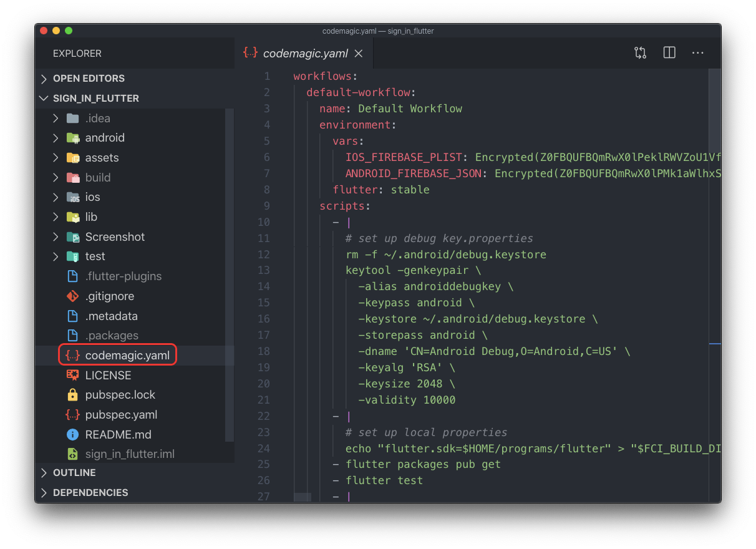Click the info icon beside README.md
Viewport: 756px width, 549px height.
pos(72,434)
